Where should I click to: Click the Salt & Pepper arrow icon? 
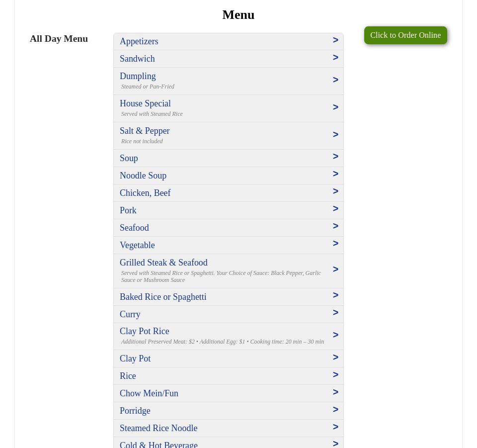335,135
